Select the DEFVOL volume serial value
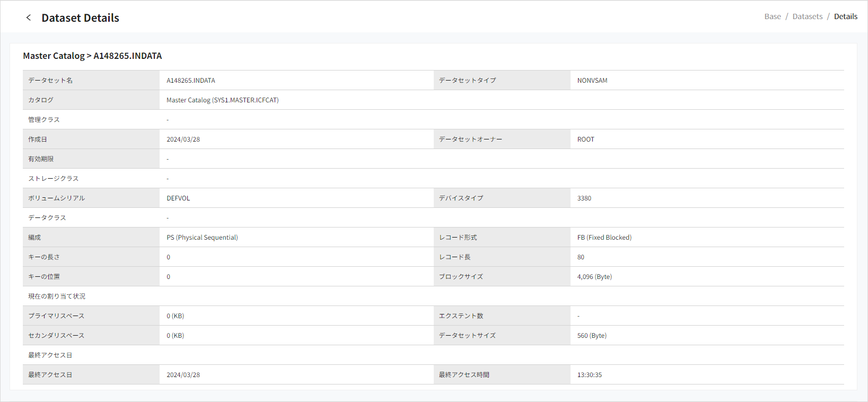This screenshot has width=868, height=402. (178, 198)
